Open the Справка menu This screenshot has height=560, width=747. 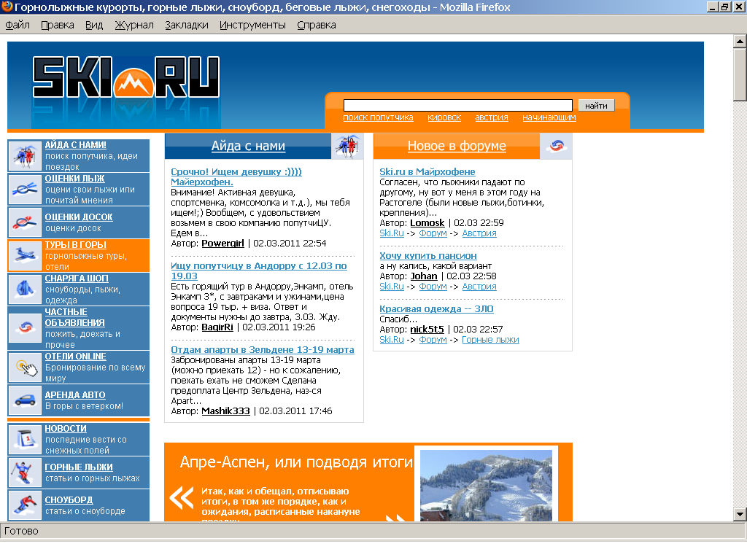[x=317, y=26]
